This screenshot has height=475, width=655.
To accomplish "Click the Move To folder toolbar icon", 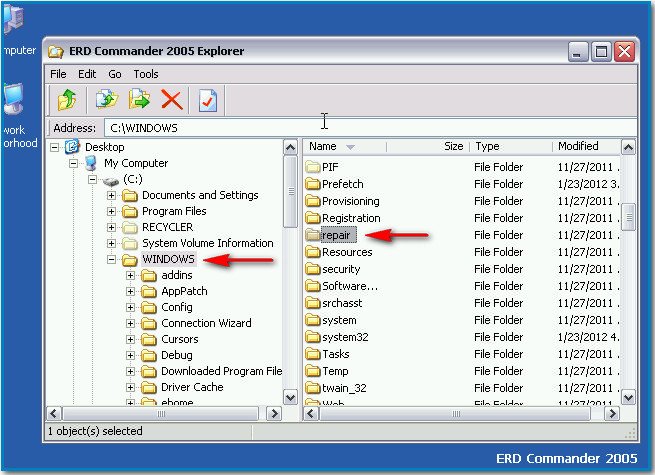I will click(139, 100).
